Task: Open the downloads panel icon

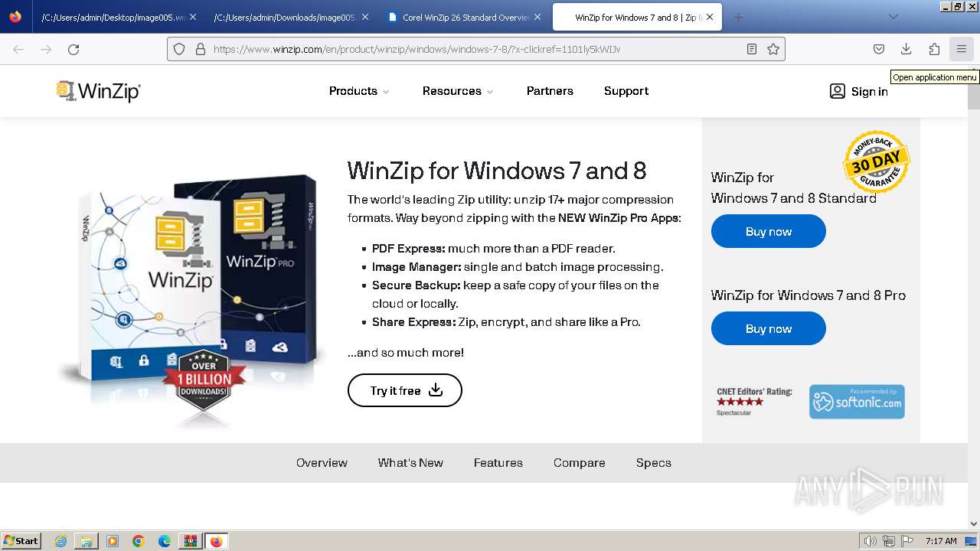Action: [906, 49]
